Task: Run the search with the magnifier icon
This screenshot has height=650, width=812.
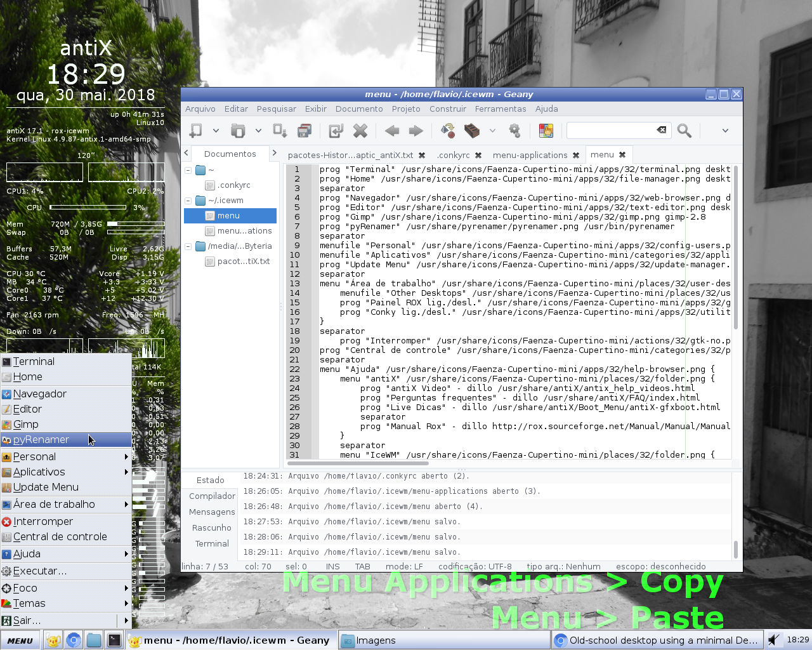Action: coord(684,131)
